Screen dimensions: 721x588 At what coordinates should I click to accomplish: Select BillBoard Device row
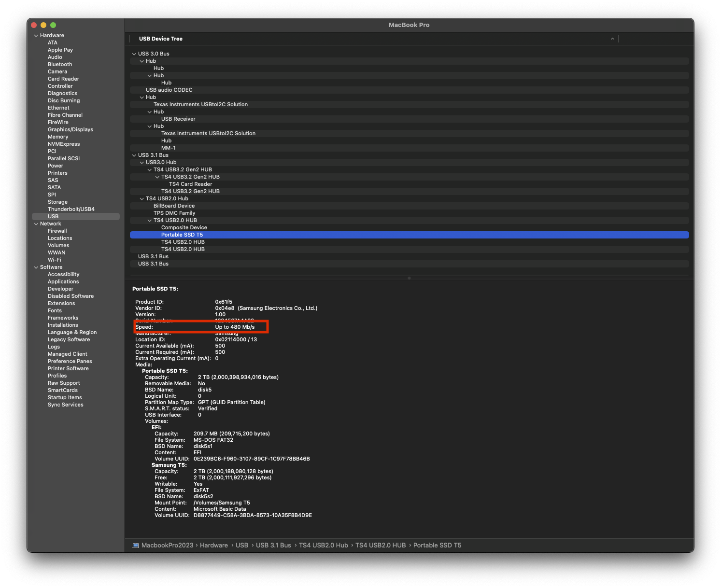point(410,206)
